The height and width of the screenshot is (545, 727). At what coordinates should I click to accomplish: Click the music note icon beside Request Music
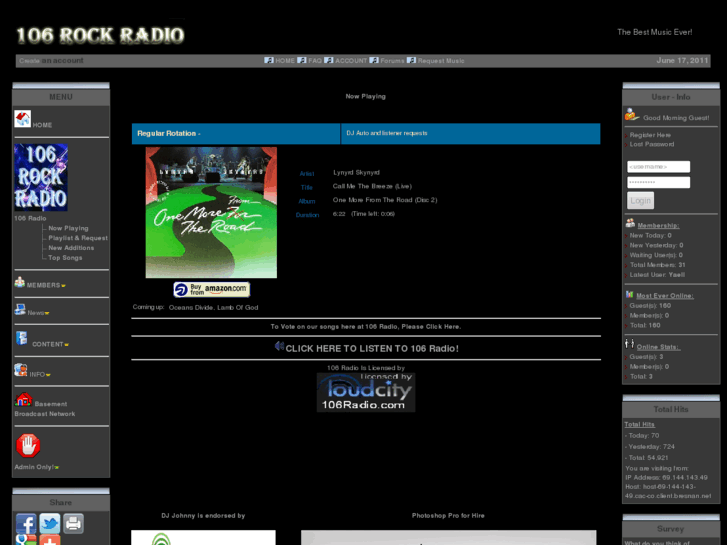coord(411,60)
